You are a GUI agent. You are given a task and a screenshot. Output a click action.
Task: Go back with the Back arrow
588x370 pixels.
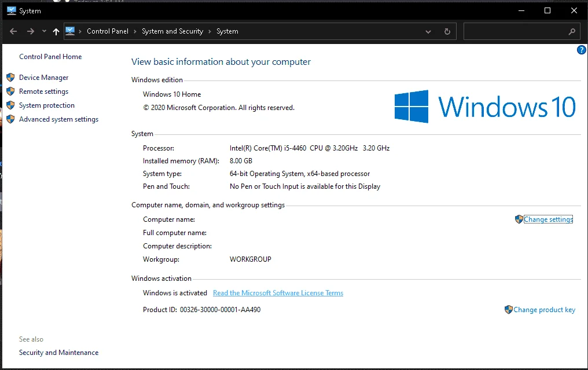tap(13, 31)
